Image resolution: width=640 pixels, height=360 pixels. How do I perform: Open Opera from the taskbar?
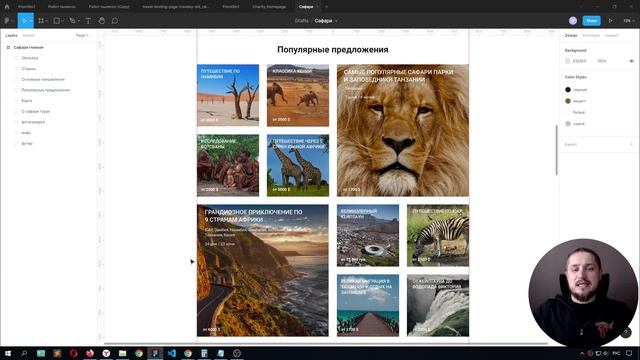pyautogui.click(x=73, y=353)
